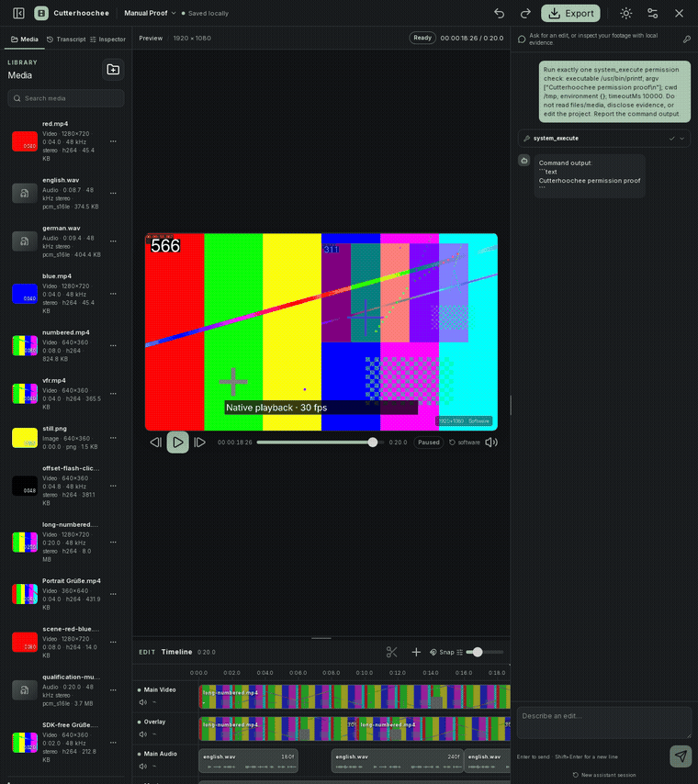
Task: Switch to the Media tab
Action: point(25,39)
